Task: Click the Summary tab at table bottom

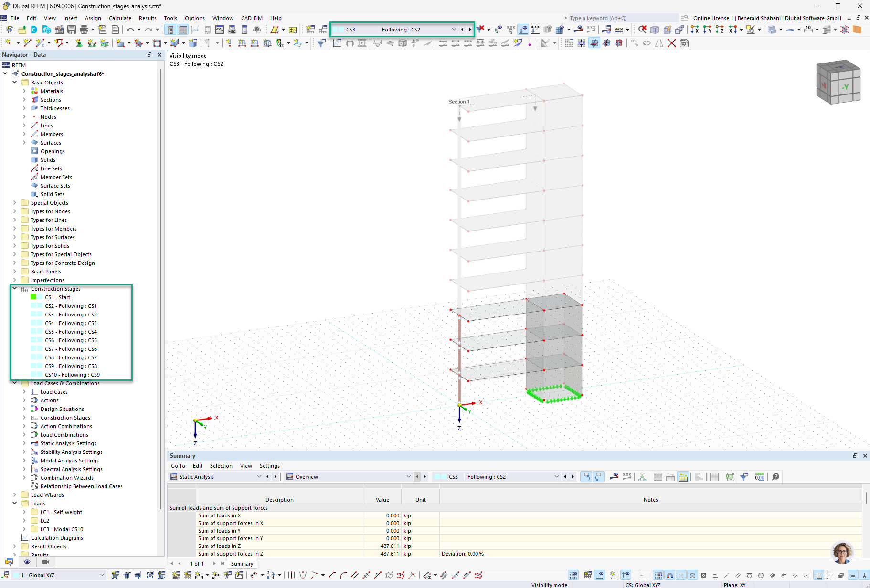Action: click(242, 564)
